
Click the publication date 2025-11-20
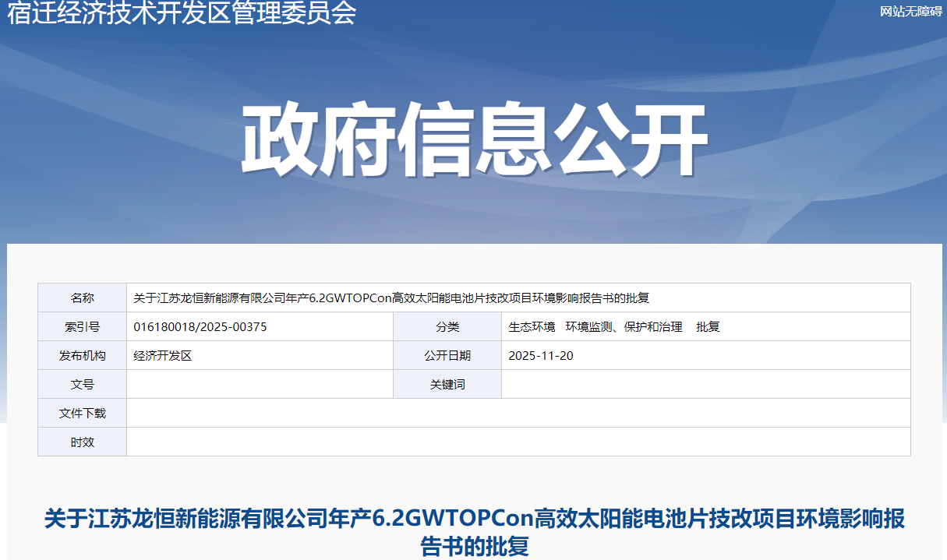(541, 356)
